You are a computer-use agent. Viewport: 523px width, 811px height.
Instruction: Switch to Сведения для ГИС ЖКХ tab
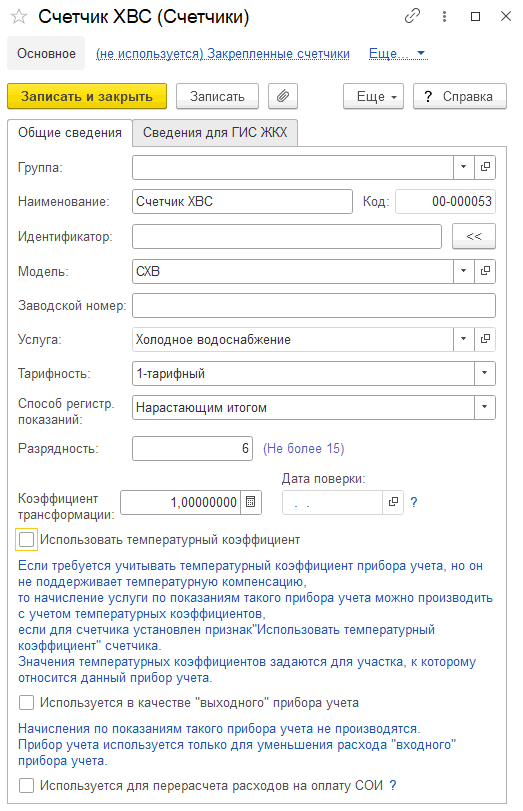click(215, 133)
